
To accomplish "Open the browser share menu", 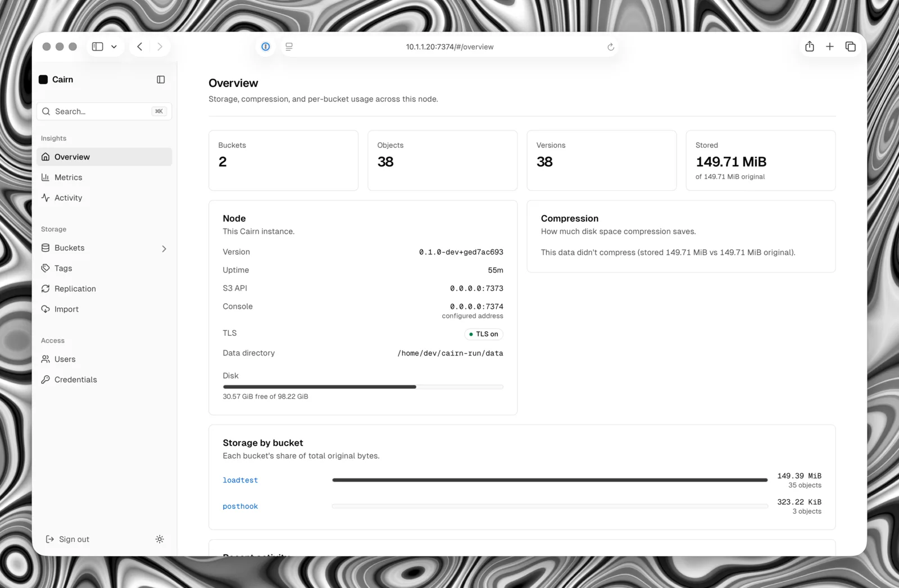I will 809,47.
